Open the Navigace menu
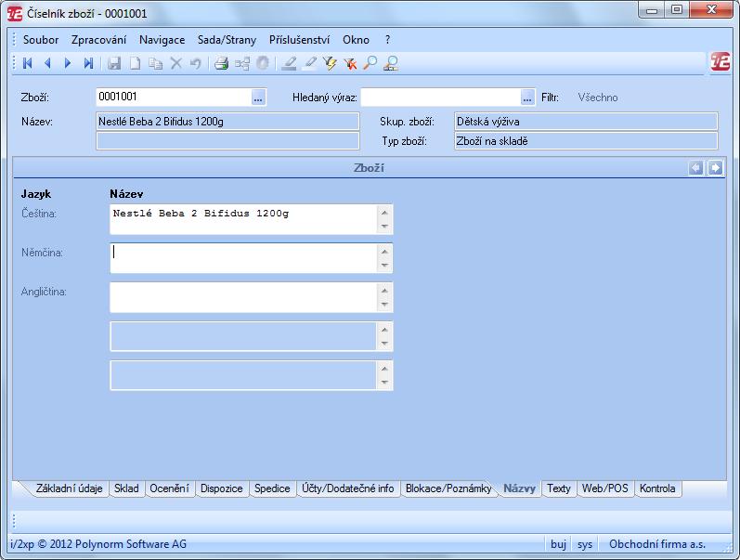This screenshot has width=740, height=560. click(162, 40)
